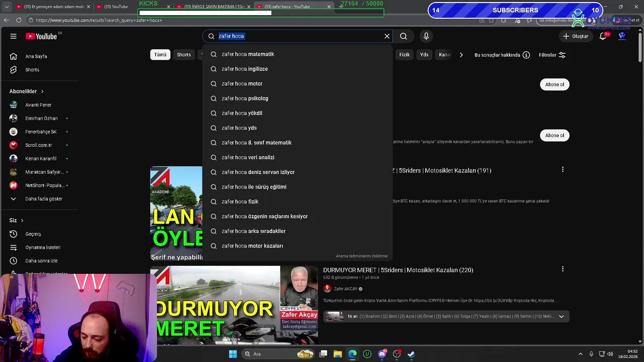
Task: Go back with browser back arrow
Action: click(6, 20)
